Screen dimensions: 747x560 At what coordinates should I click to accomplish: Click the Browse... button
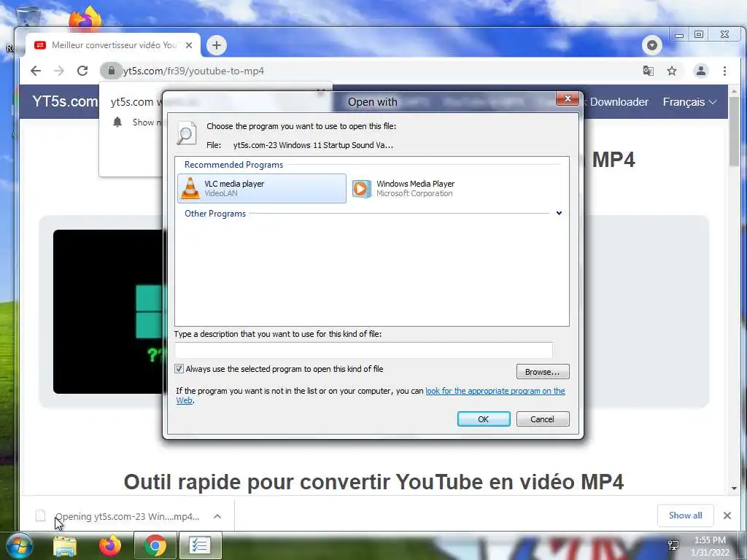[x=543, y=371]
